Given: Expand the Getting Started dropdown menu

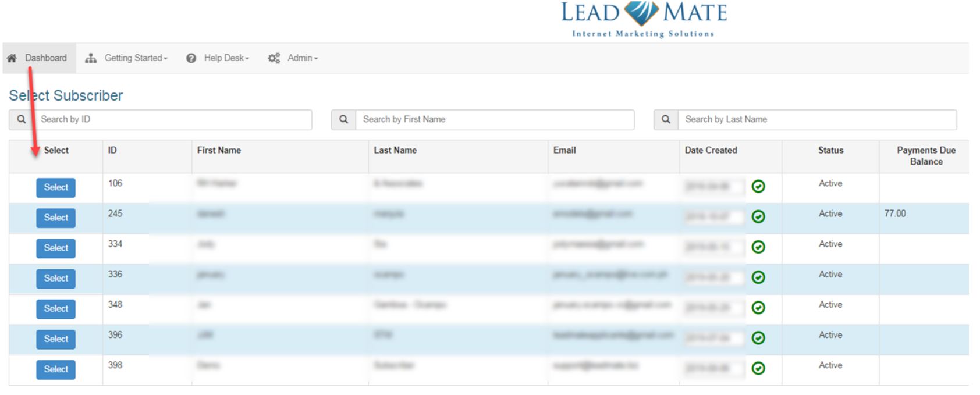Looking at the screenshot, I should click(136, 58).
